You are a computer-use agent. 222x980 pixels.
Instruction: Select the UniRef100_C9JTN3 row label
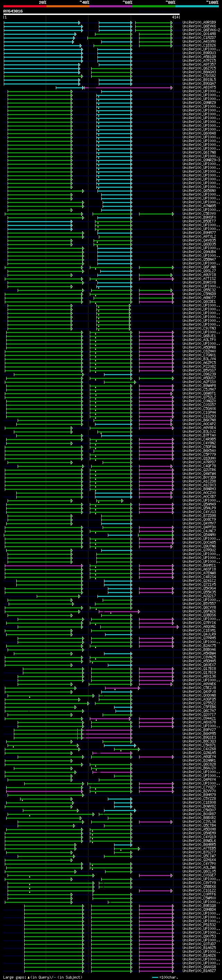pos(199,328)
